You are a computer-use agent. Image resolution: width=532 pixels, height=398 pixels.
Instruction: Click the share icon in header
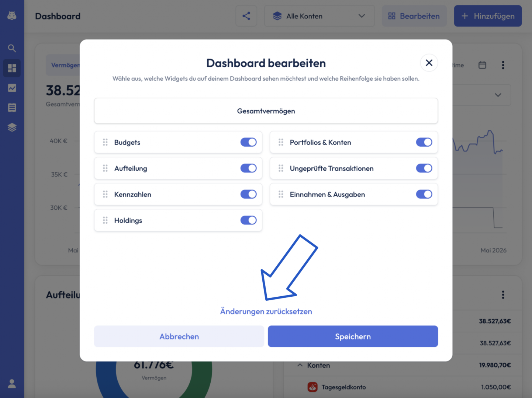246,16
